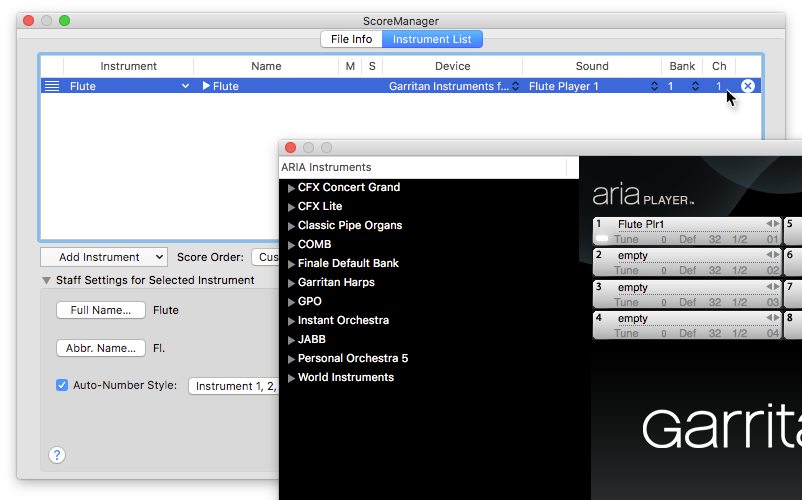
Task: Click the MIDI channel 02 on slot 2
Action: coord(772,270)
